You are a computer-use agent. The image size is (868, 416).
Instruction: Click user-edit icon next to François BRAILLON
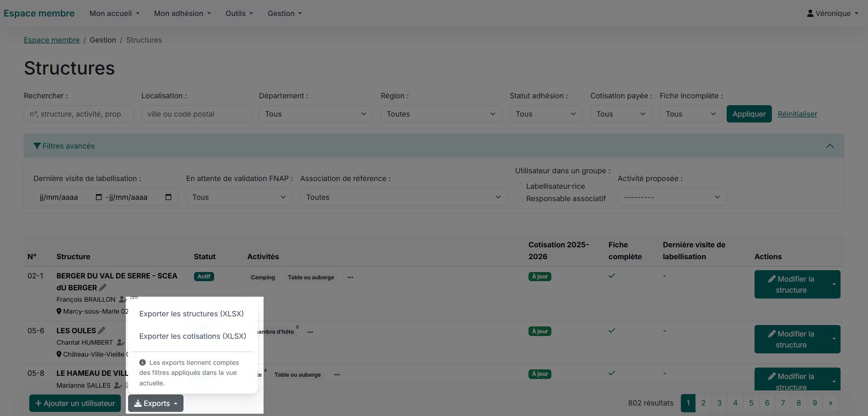(122, 299)
